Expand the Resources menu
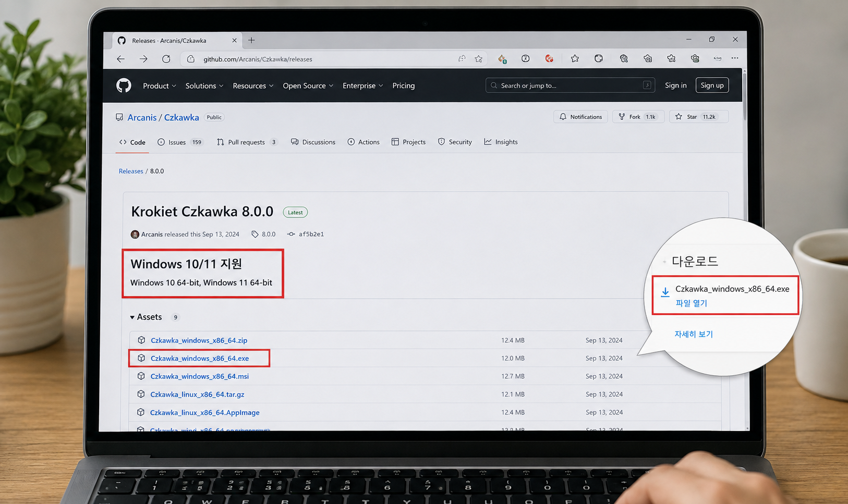 [x=253, y=85]
